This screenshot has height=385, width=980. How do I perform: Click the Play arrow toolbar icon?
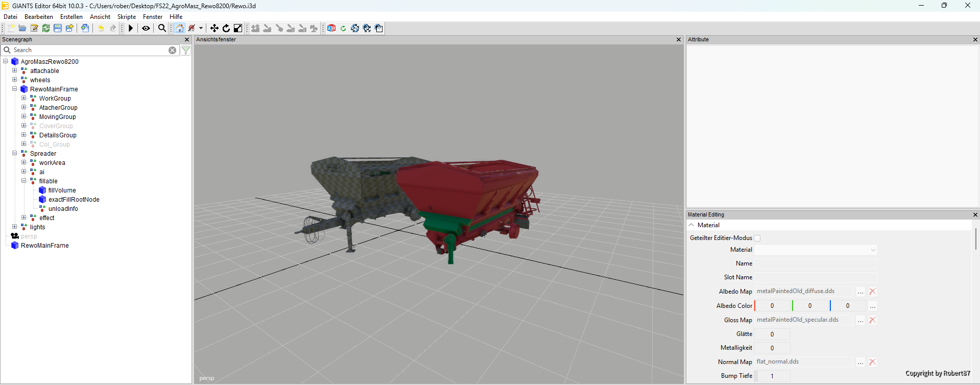tap(131, 28)
